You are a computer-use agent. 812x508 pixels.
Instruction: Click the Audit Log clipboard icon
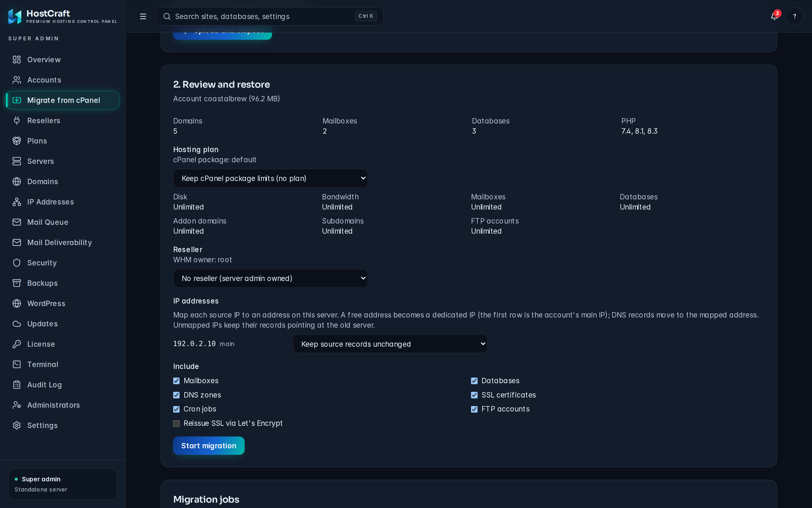pyautogui.click(x=17, y=385)
